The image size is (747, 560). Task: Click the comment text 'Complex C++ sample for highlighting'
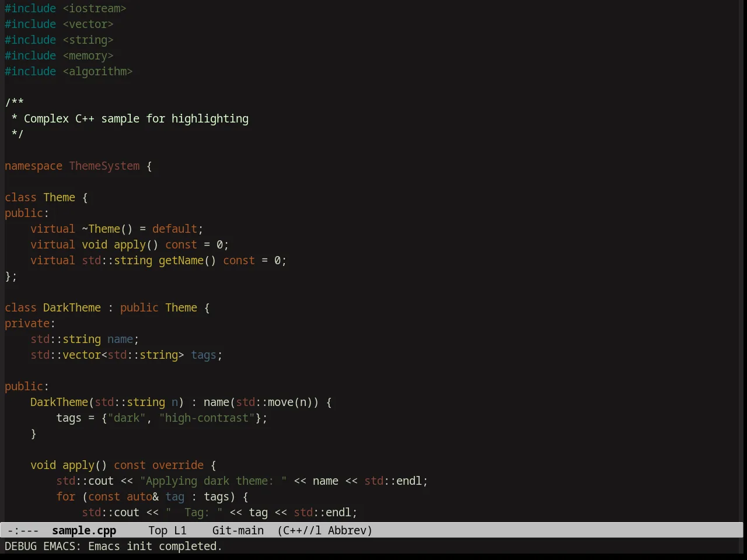(136, 118)
